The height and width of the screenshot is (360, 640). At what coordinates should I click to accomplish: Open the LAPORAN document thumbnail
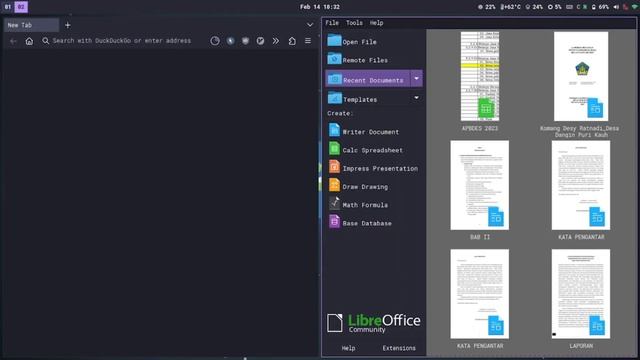(581, 294)
